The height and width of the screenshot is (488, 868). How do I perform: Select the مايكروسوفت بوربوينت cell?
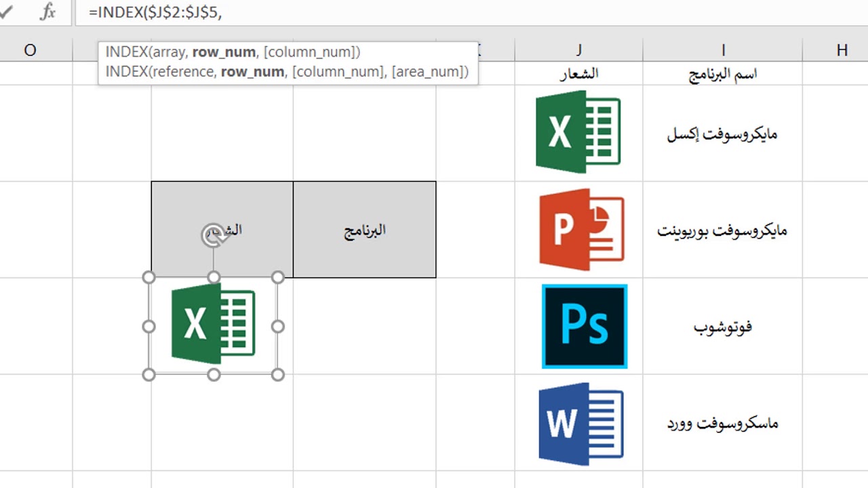pyautogui.click(x=722, y=230)
